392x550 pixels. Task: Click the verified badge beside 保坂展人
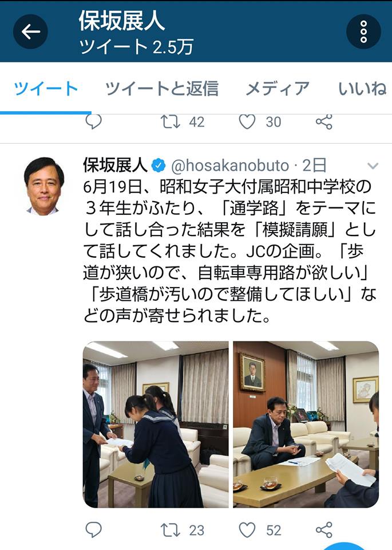(159, 166)
